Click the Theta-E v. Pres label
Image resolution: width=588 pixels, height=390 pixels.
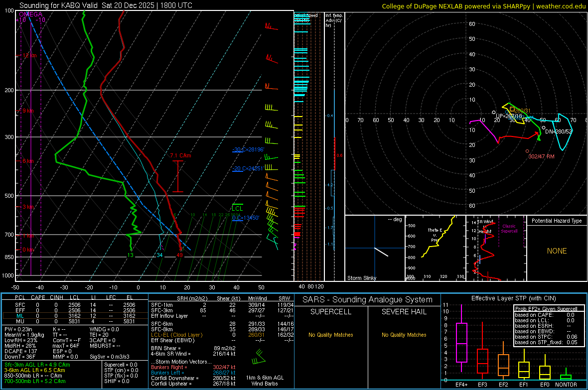(x=435, y=235)
